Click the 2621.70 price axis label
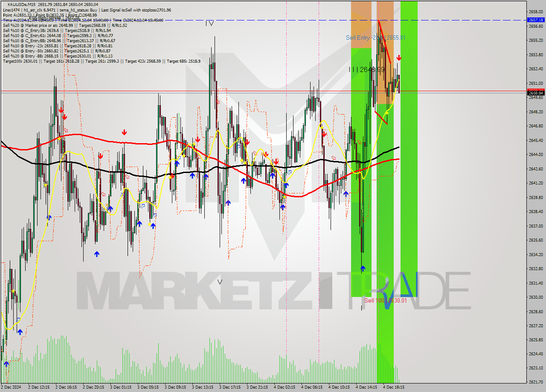546x392 pixels. pyautogui.click(x=536, y=382)
